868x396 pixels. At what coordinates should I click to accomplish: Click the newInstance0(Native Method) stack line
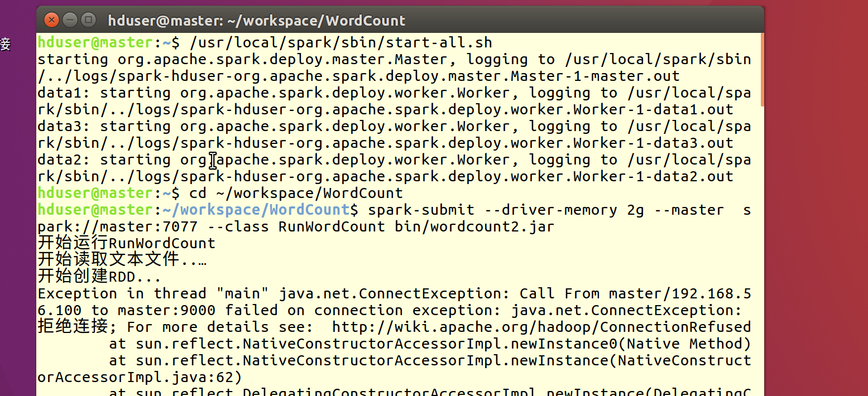coord(430,344)
